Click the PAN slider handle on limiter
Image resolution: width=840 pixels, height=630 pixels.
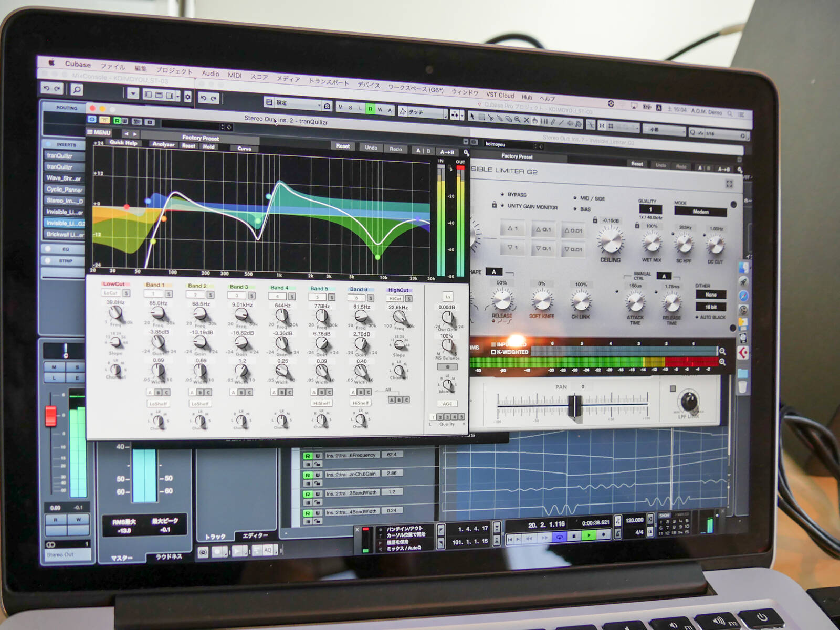575,407
